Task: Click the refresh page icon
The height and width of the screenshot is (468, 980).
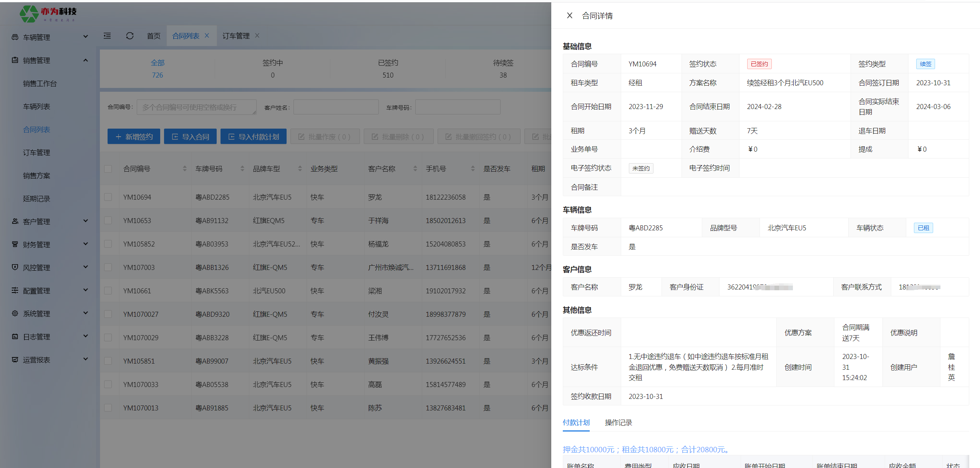Action: 129,36
